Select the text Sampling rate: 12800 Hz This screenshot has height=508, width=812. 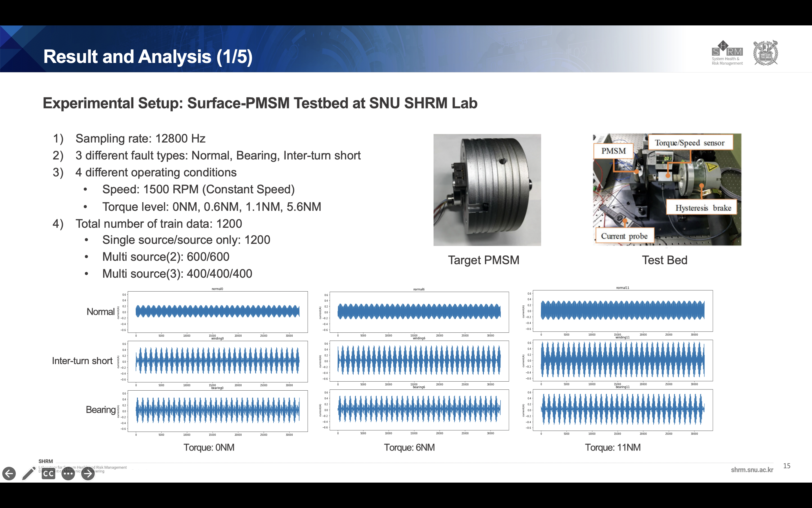coord(140,138)
